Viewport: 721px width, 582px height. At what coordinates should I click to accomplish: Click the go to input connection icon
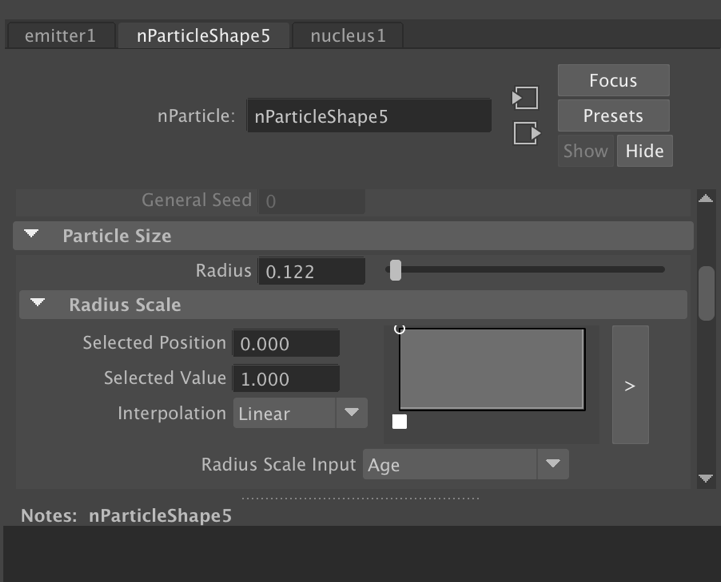525,98
